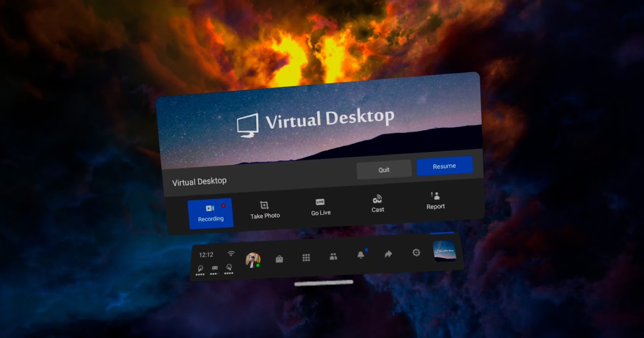
Task: Open Quick Settings gear icon
Action: (416, 252)
